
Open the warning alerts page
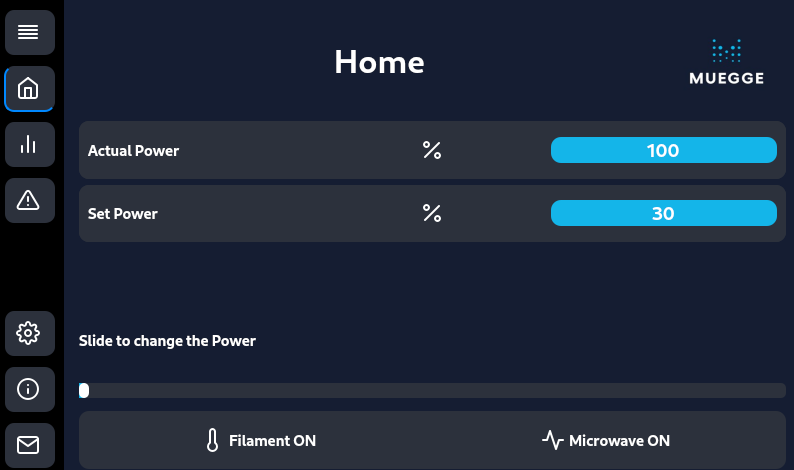29,201
